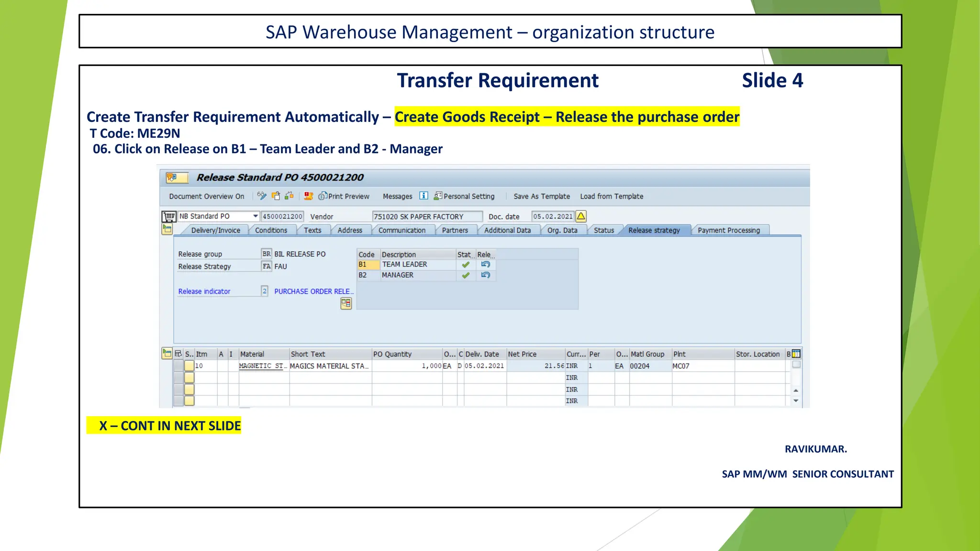980x551 pixels.
Task: Click the Net Price column header
Action: pos(536,354)
